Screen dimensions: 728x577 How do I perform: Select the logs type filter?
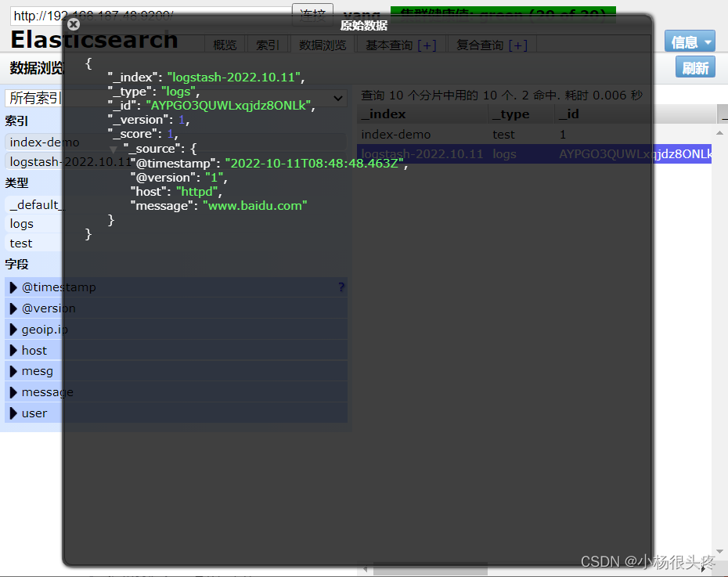pos(175,224)
